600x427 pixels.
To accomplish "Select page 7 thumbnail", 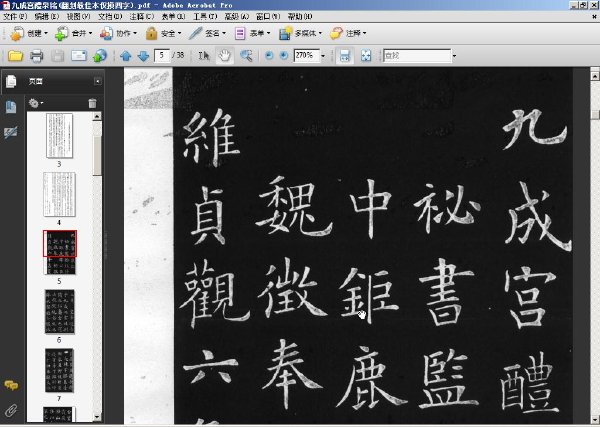I will coord(59,370).
